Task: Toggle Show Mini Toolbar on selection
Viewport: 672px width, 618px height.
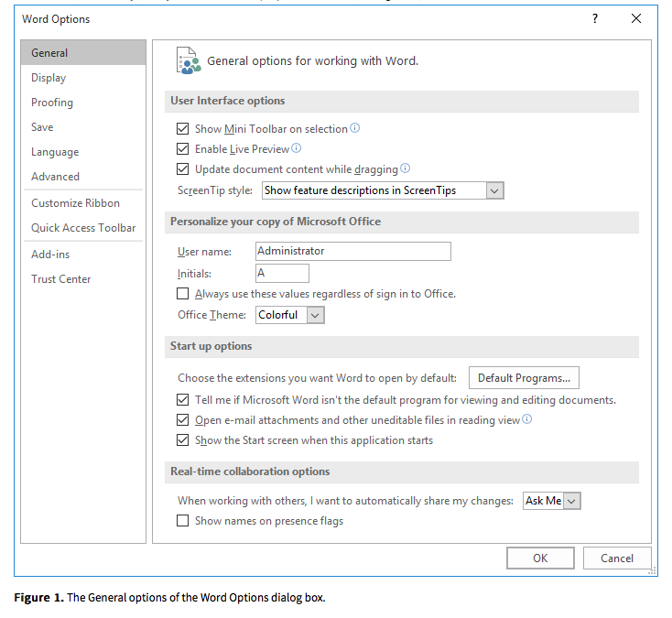Action: pyautogui.click(x=182, y=128)
